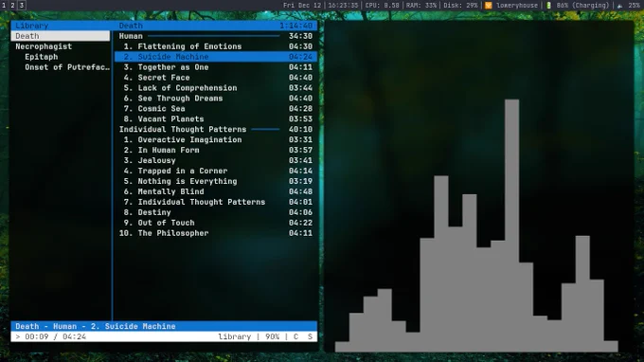This screenshot has height=362, width=644.
Task: Select track 'Cosmic Sea'
Action: (x=216, y=108)
